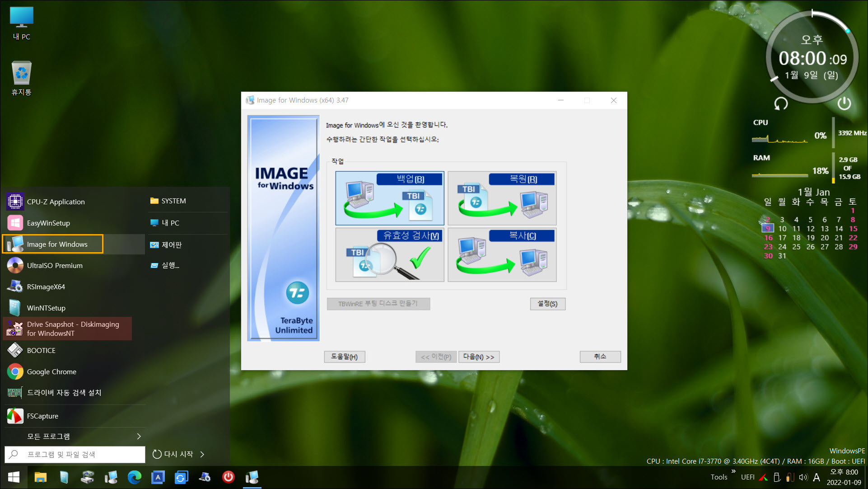Open the volume icon in system tray
The image size is (868, 489).
[x=803, y=477]
